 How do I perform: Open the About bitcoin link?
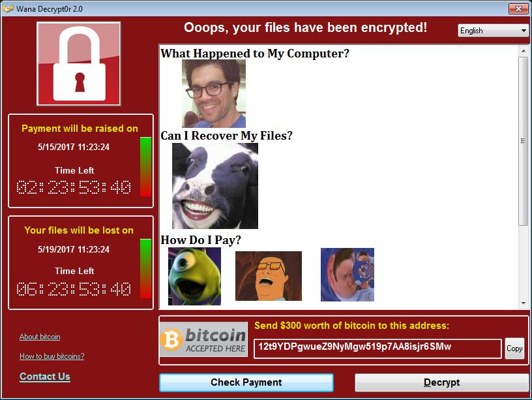40,337
